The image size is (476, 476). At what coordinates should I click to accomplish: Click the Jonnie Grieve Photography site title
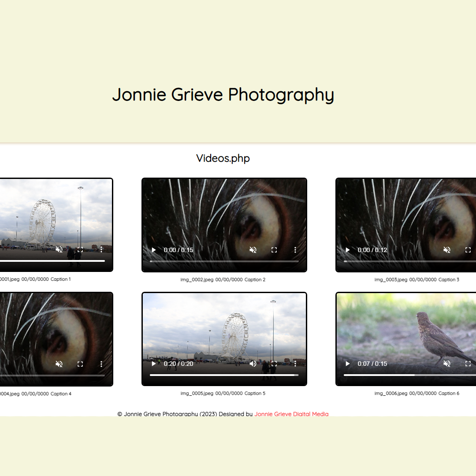tap(223, 94)
